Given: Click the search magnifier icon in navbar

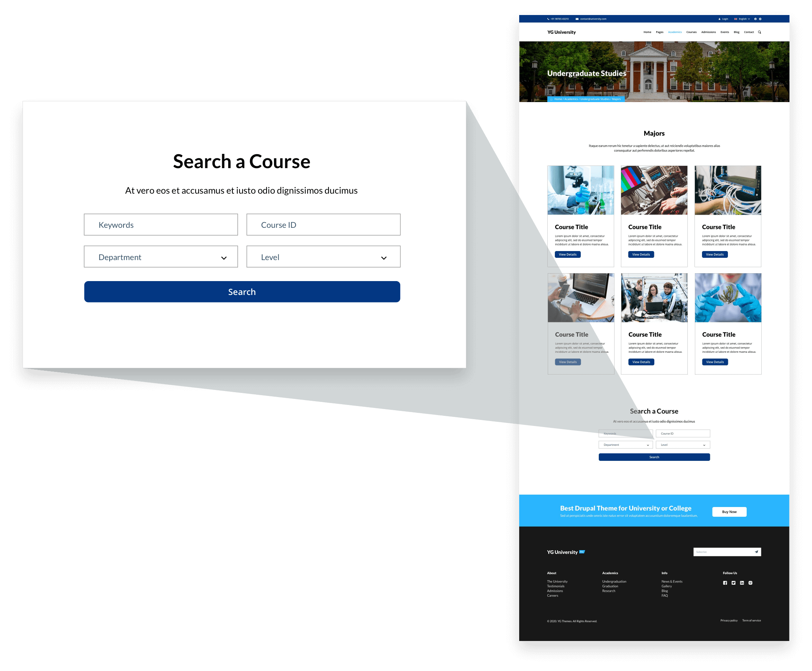Looking at the screenshot, I should (761, 32).
